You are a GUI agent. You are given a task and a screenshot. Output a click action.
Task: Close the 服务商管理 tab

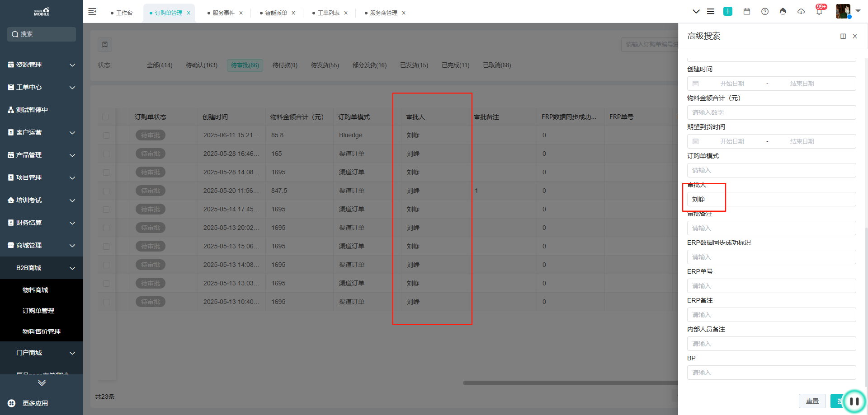point(404,13)
